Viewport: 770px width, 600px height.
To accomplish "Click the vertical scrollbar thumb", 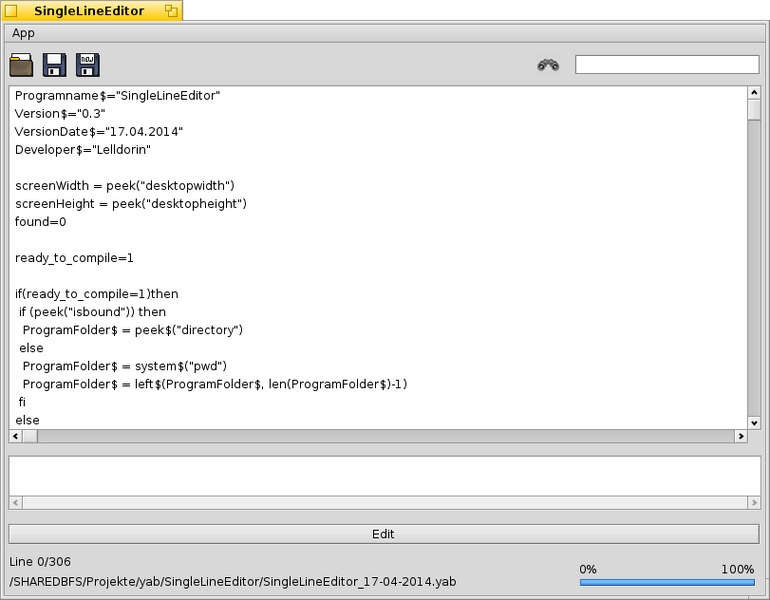I will click(x=754, y=109).
